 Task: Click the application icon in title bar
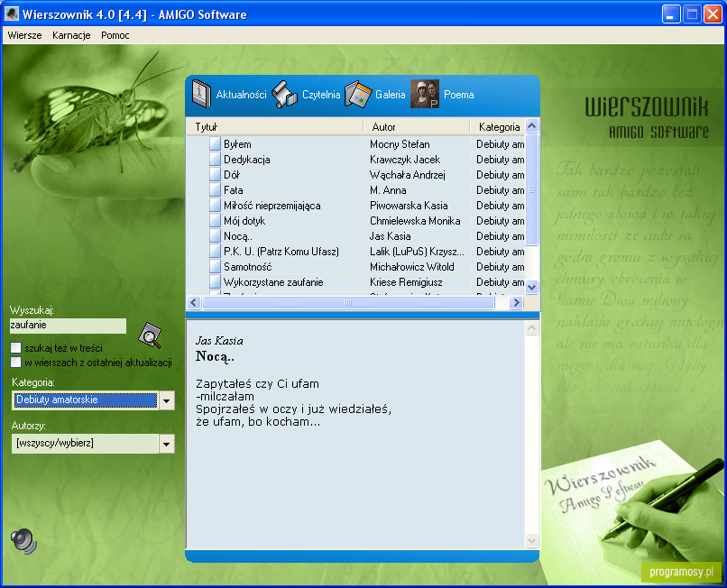point(12,14)
